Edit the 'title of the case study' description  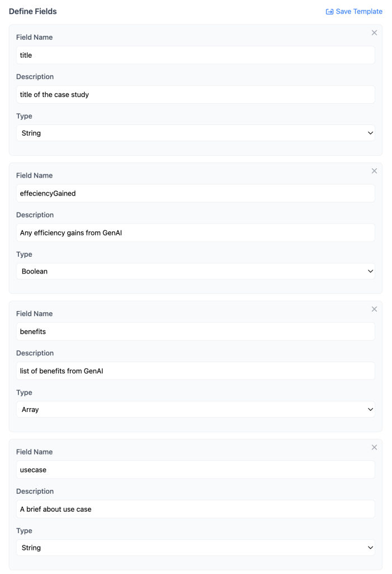195,95
